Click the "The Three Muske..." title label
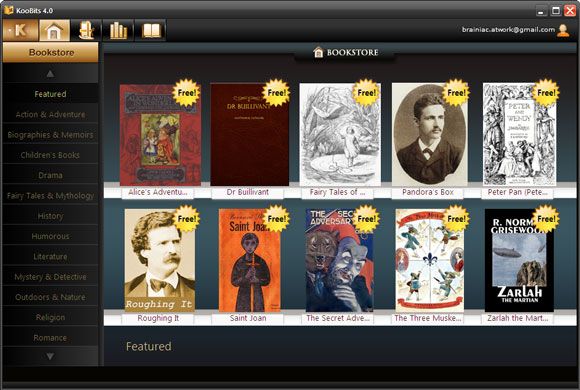Screen dimensions: 580x390 coord(428,318)
